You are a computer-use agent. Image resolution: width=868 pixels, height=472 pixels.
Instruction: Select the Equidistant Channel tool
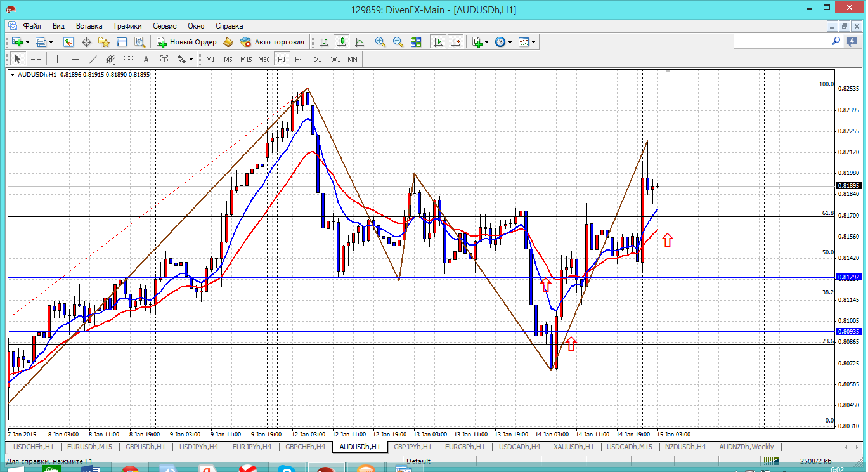click(x=111, y=59)
